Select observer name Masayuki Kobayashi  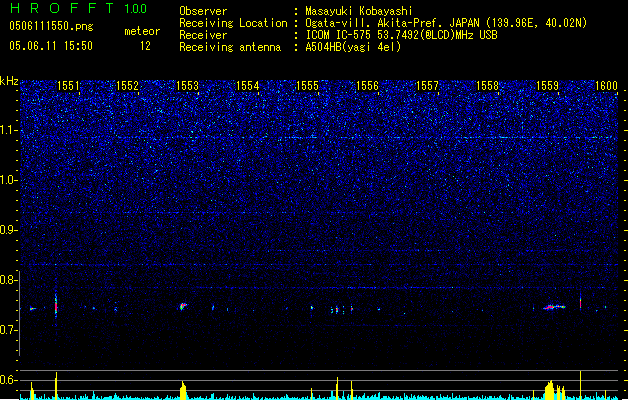coord(359,11)
